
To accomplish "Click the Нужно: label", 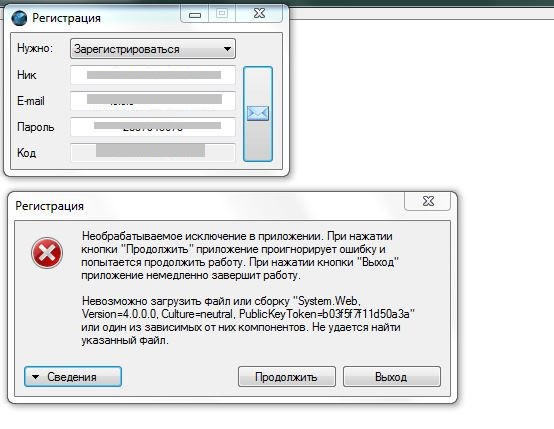I will (x=35, y=48).
